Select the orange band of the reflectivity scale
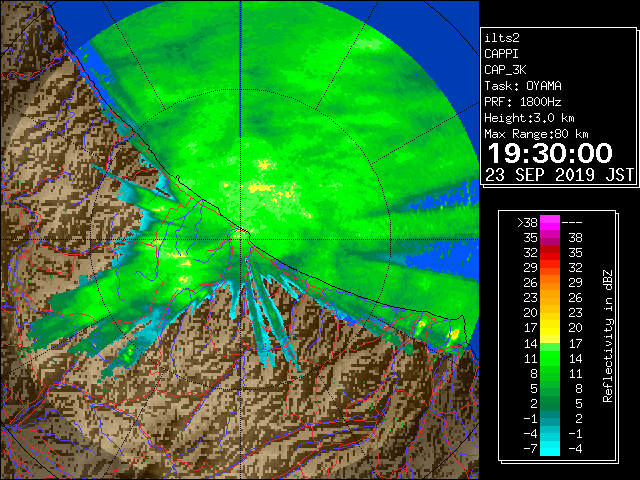Viewport: 640px width, 480px height. coord(550,283)
